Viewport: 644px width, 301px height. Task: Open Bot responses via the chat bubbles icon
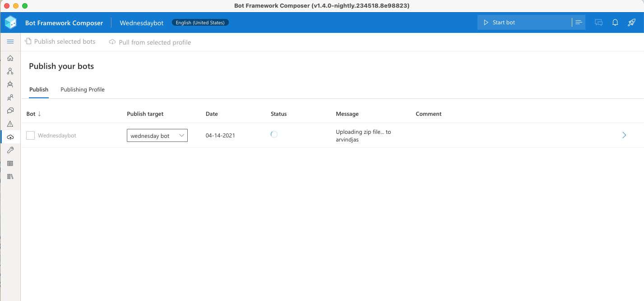click(x=10, y=110)
